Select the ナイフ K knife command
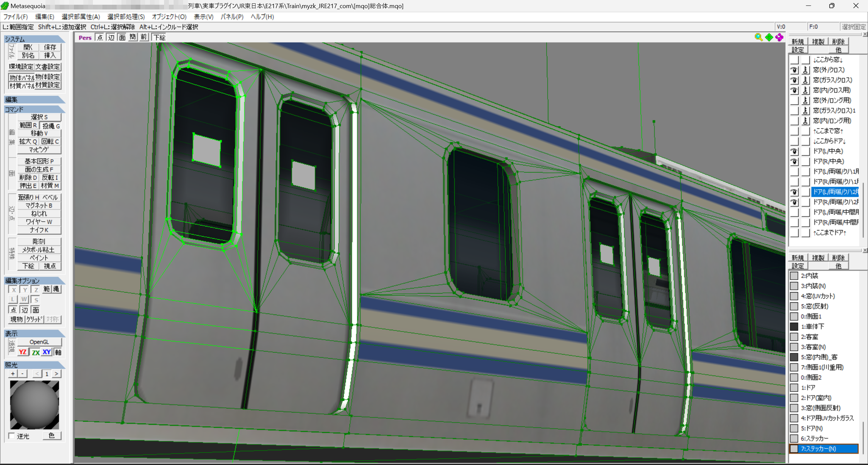This screenshot has height=465, width=868. 39,230
